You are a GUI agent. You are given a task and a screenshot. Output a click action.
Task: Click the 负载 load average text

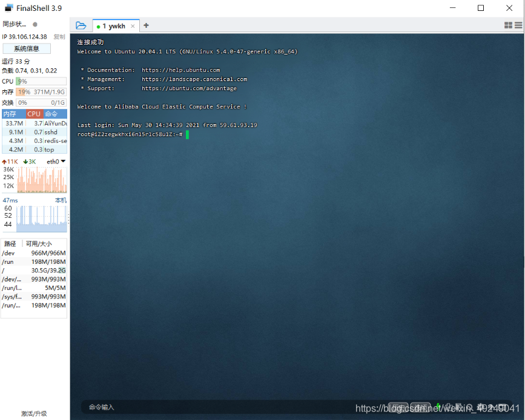click(30, 71)
